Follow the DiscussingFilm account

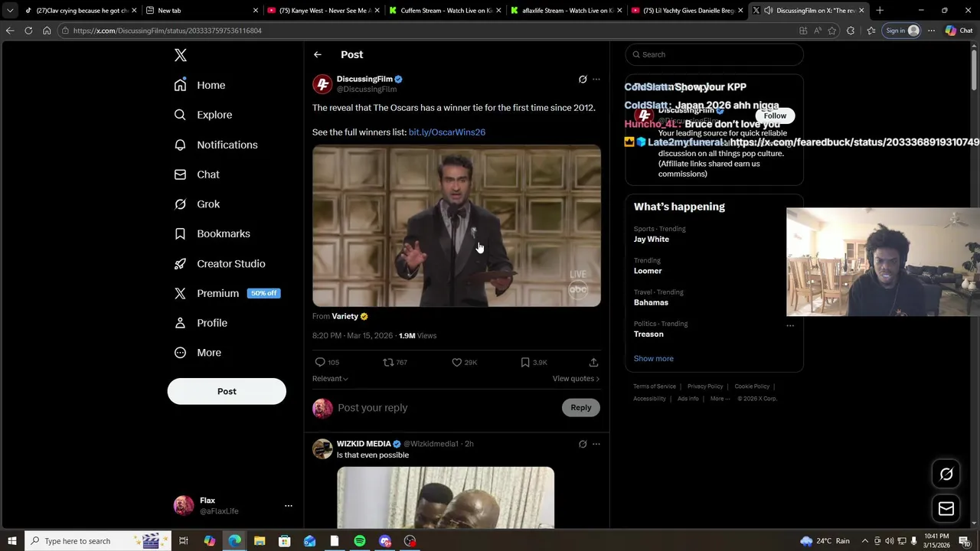[775, 116]
